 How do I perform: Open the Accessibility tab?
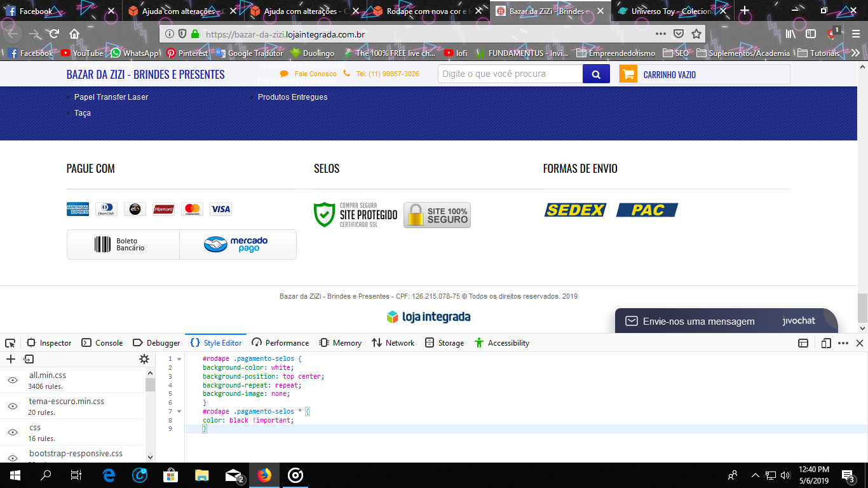502,343
